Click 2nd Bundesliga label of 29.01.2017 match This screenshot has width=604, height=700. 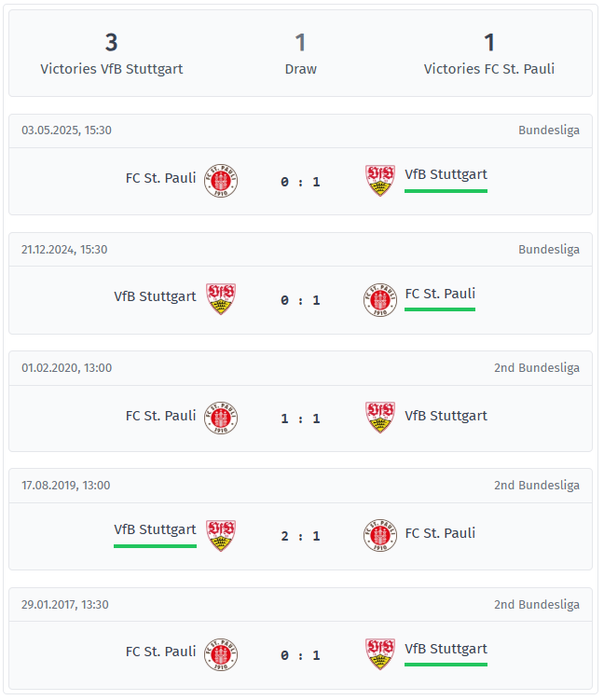(x=537, y=605)
